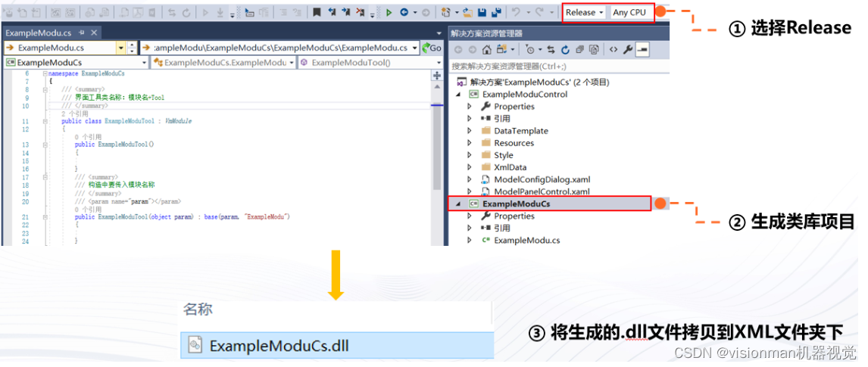868x367 pixels.
Task: Clear all bookmarks with the red-X bookmark icon
Action: pyautogui.click(x=361, y=12)
